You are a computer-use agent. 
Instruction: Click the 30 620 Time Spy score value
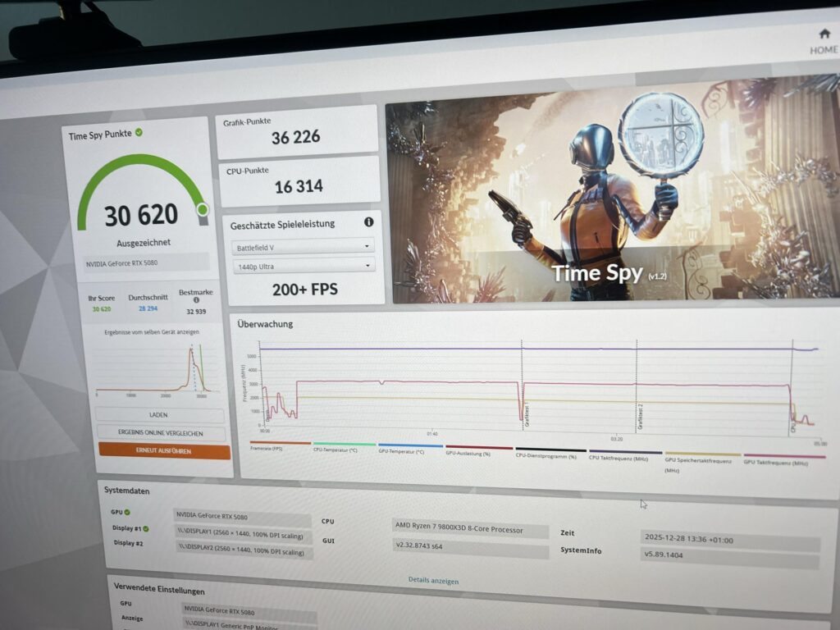[x=141, y=216]
